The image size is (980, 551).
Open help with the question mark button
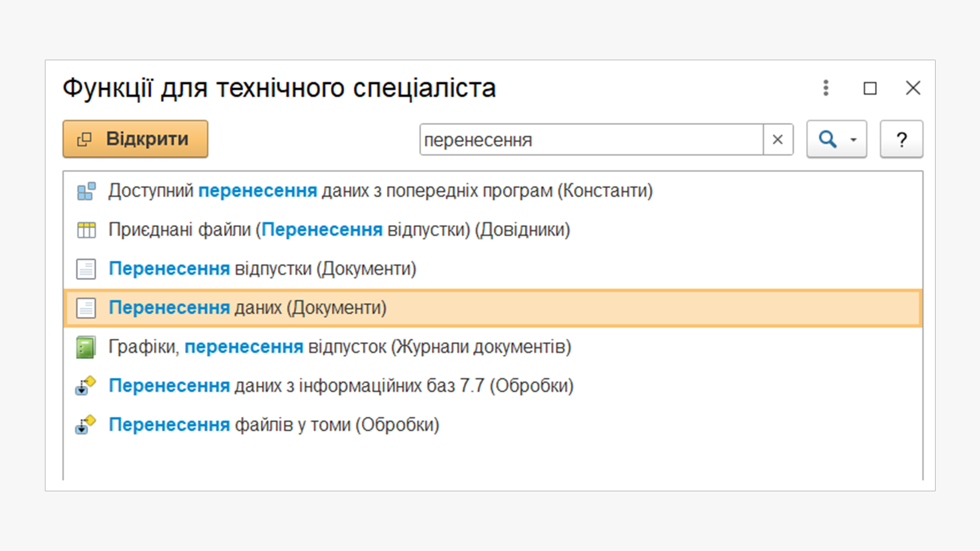pyautogui.click(x=901, y=139)
